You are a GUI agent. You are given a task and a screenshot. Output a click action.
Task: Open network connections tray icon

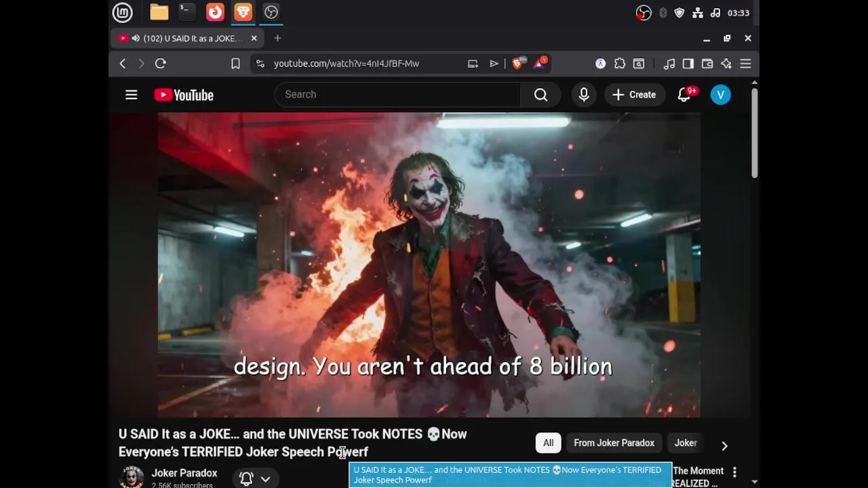point(697,13)
